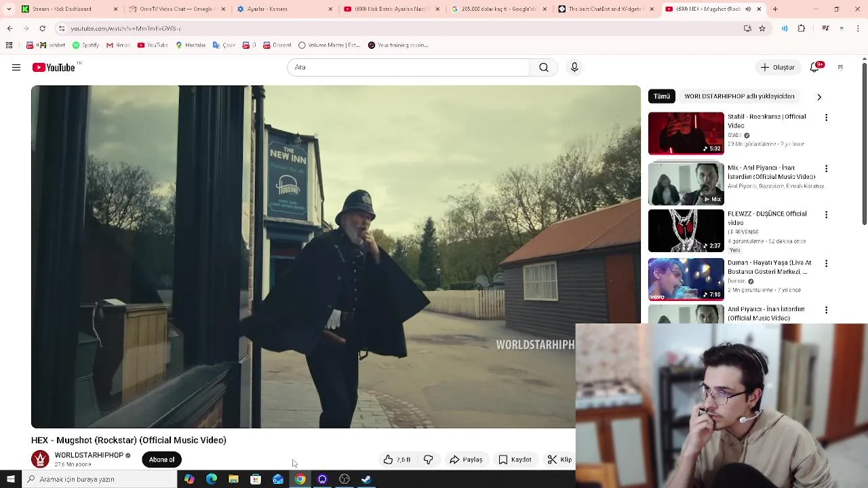The height and width of the screenshot is (488, 868).
Task: Focus the YouTube search box
Action: point(408,67)
